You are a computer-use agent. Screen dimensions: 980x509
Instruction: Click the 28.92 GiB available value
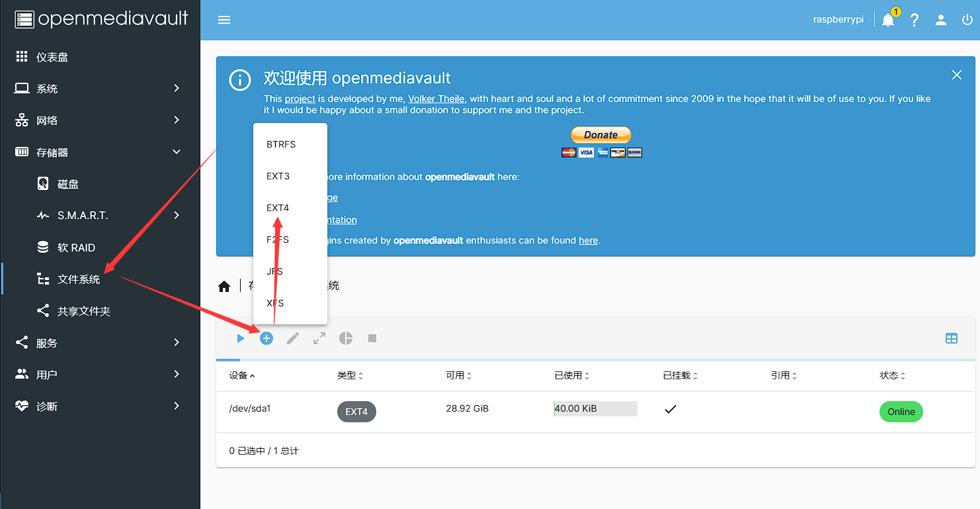point(468,408)
